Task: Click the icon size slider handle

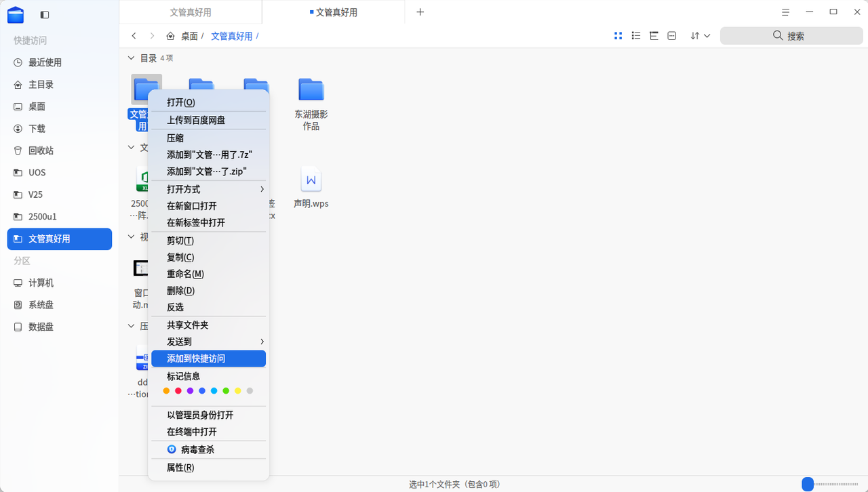Action: (807, 484)
